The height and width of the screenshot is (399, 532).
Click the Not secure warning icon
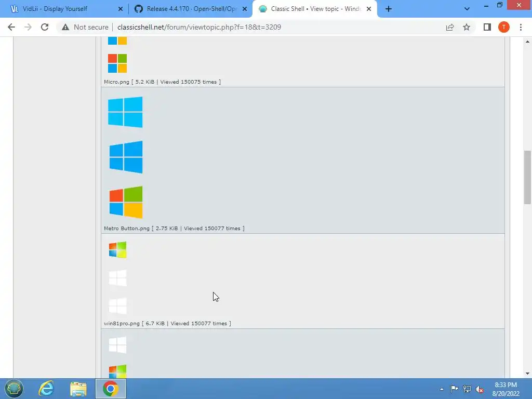(x=65, y=27)
